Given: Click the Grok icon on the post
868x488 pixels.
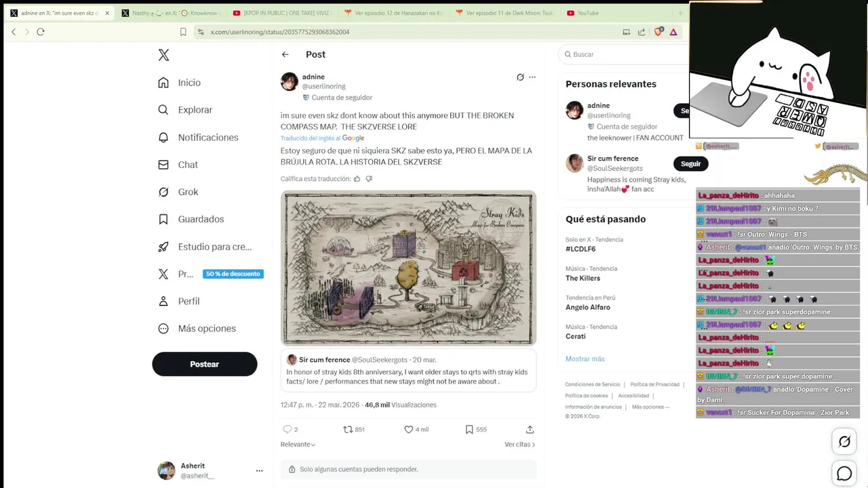Looking at the screenshot, I should tap(520, 77).
